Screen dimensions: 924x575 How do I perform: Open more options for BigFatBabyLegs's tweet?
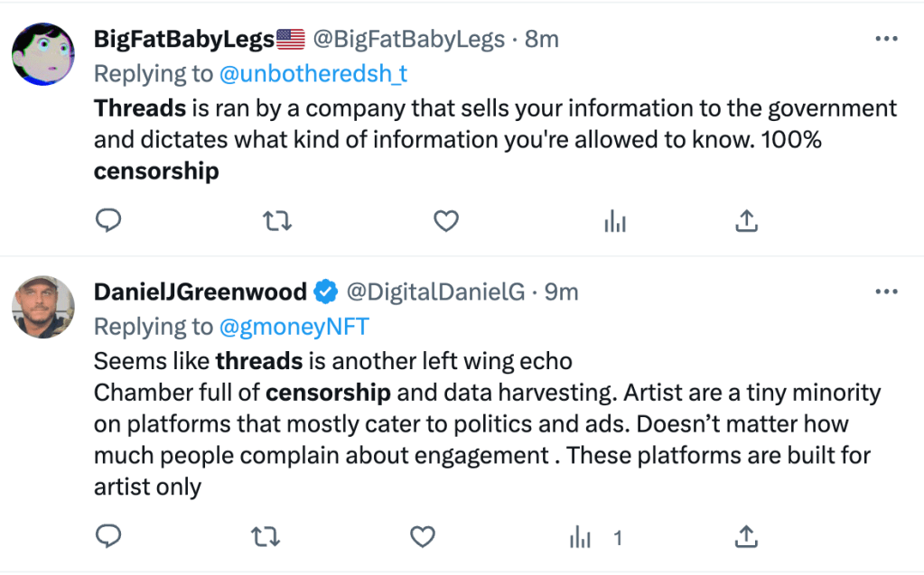(886, 39)
